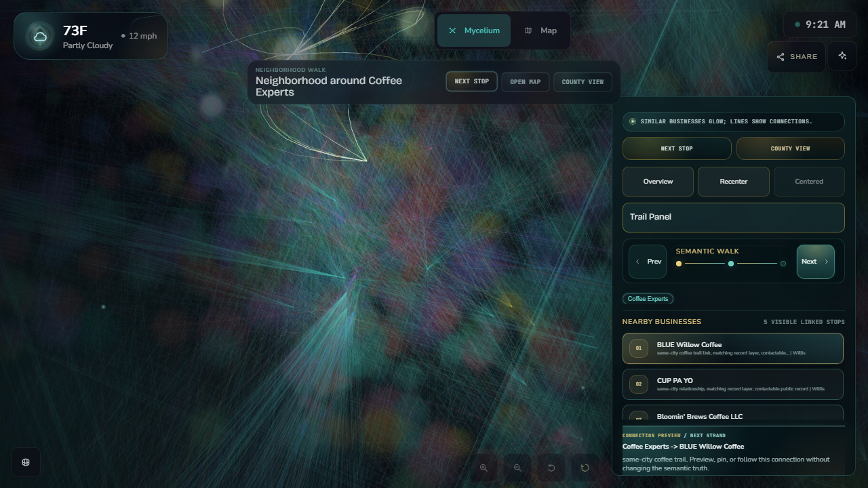Go to previous stop with Prev
This screenshot has height=488, width=868.
coord(648,262)
